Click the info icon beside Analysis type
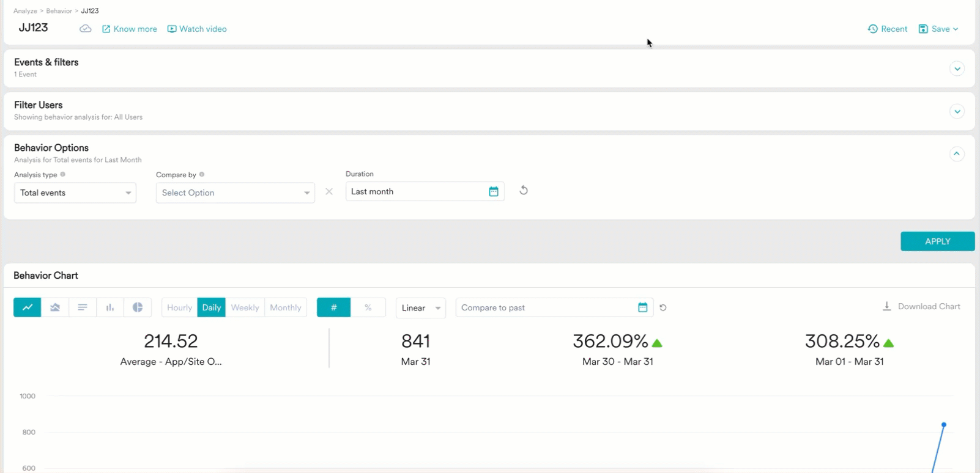 [62, 174]
